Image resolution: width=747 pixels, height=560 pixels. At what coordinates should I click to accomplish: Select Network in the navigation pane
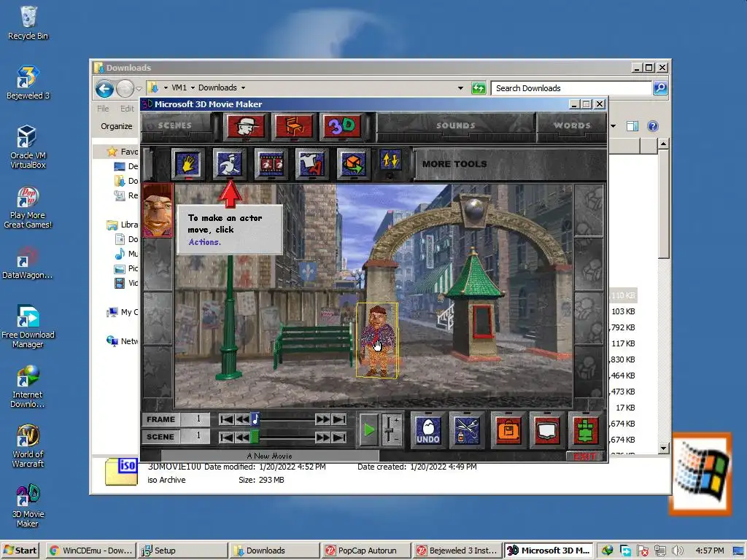(123, 341)
